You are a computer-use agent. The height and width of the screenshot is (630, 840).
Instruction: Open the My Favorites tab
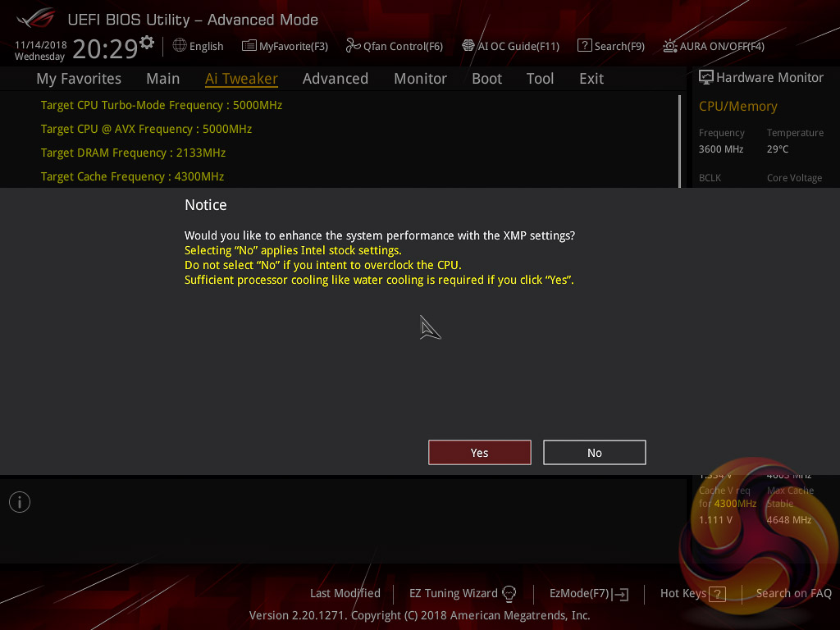[79, 79]
